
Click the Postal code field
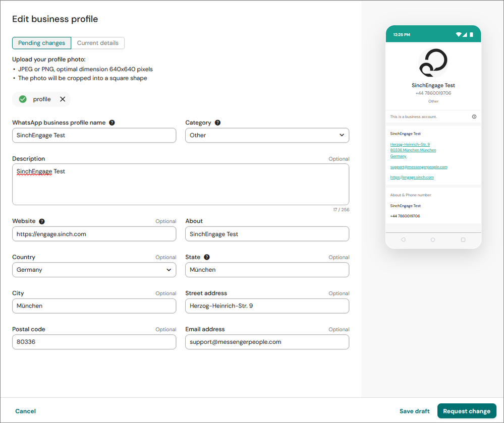[94, 342]
